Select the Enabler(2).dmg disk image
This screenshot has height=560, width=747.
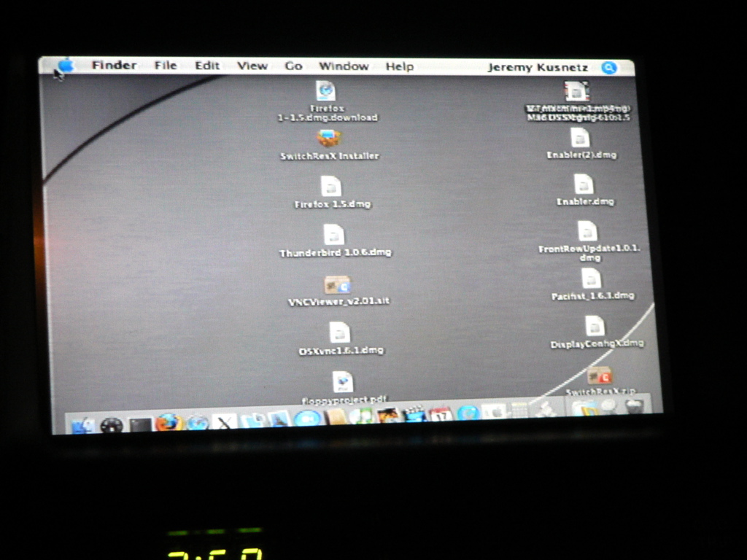(580, 139)
